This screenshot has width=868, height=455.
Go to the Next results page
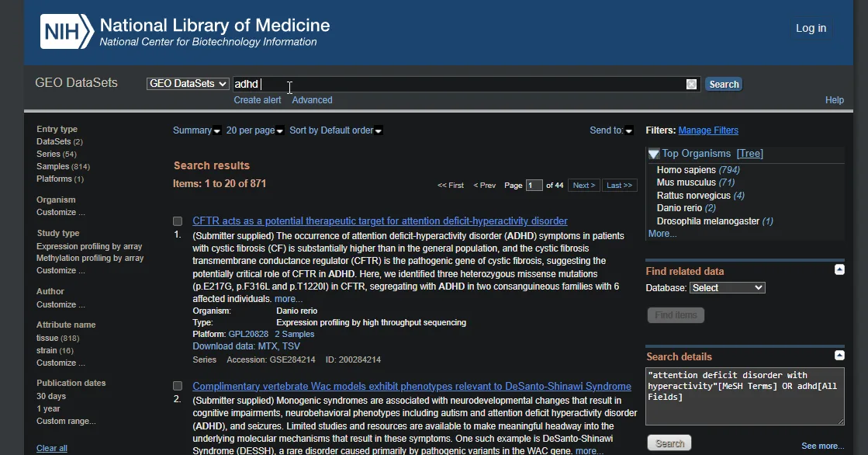(x=583, y=186)
